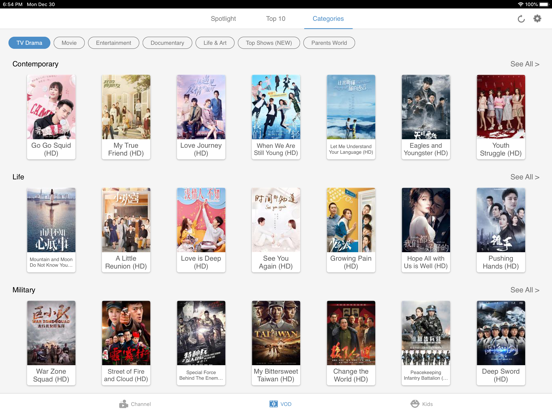Switch to the Spotlight tab
552x414 pixels.
pyautogui.click(x=223, y=19)
